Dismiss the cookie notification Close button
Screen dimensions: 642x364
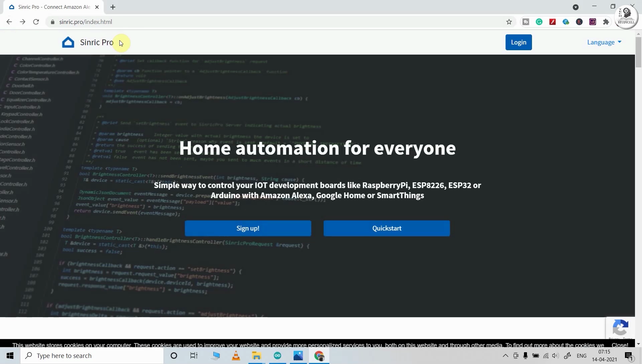pyautogui.click(x=620, y=344)
